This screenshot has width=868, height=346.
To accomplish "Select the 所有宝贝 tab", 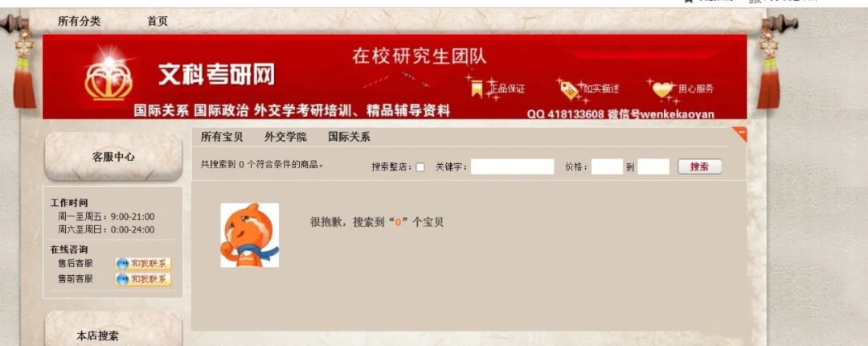I will tap(222, 137).
